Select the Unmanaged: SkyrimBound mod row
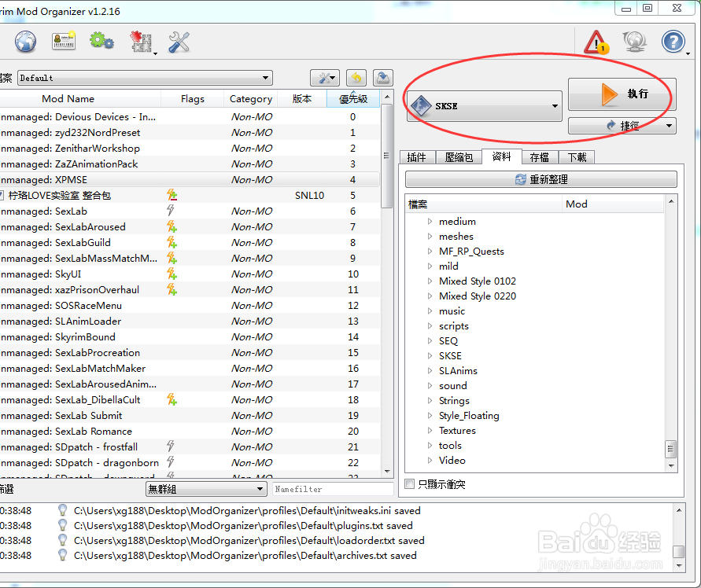Image resolution: width=701 pixels, height=588 pixels. click(x=190, y=337)
